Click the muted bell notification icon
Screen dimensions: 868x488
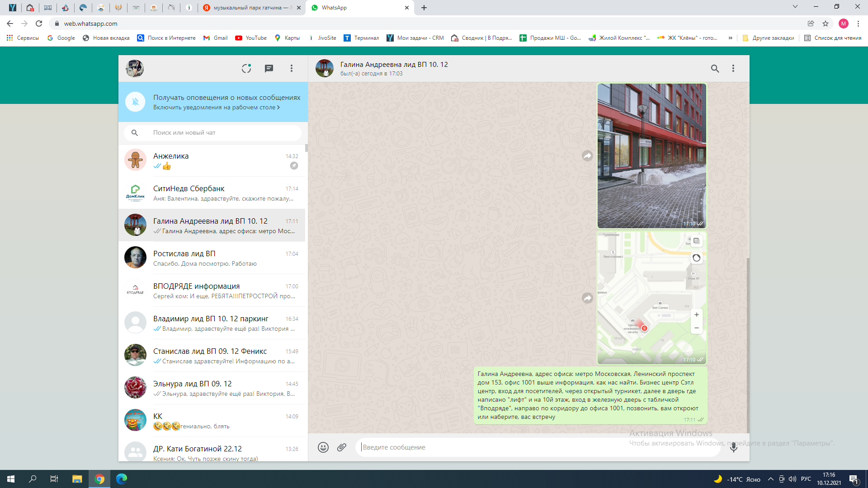(135, 102)
